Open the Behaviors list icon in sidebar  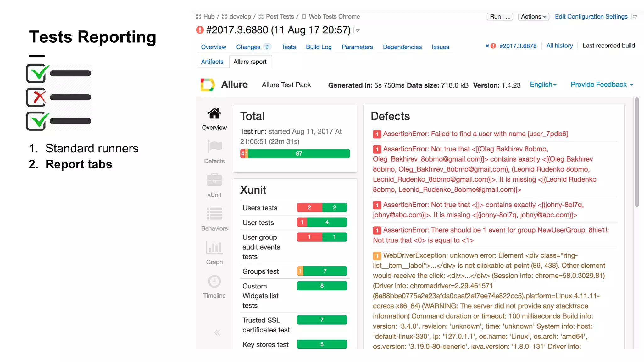(214, 214)
